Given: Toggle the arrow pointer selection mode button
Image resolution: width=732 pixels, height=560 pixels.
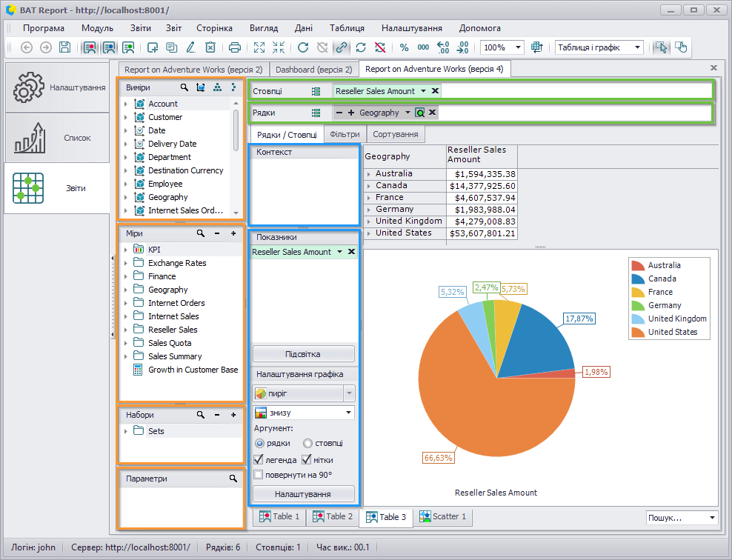Looking at the screenshot, I should (661, 47).
